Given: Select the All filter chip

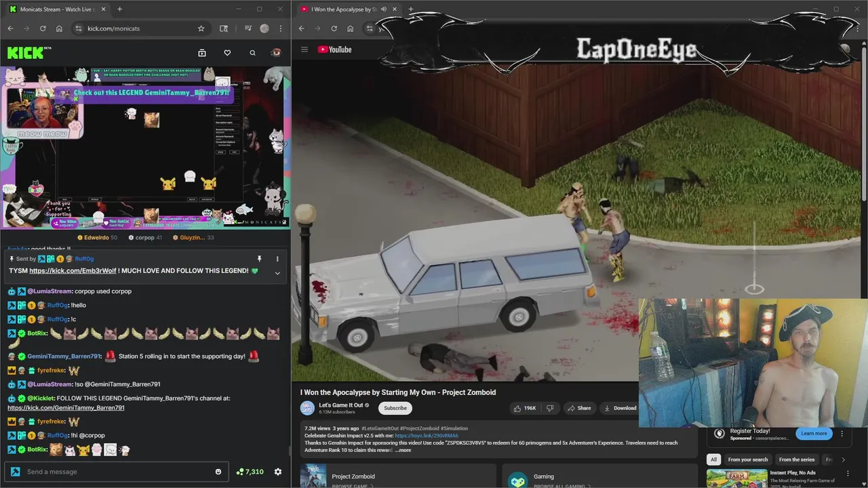Looking at the screenshot, I should pyautogui.click(x=713, y=460).
